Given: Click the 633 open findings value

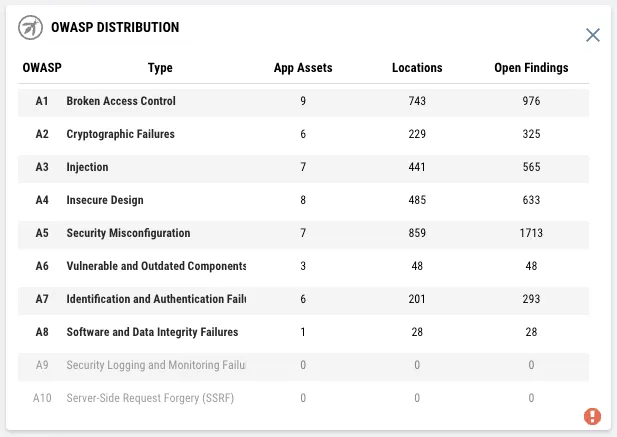Looking at the screenshot, I should (531, 200).
